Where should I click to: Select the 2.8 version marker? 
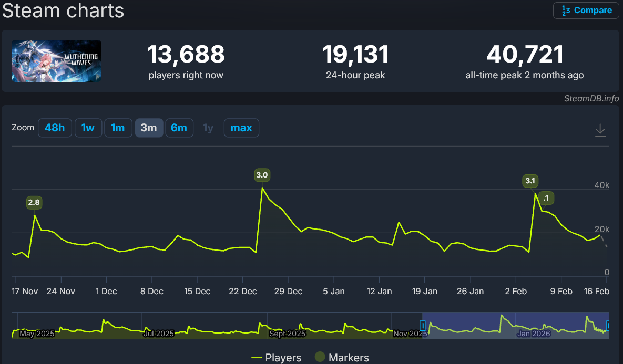click(x=34, y=202)
